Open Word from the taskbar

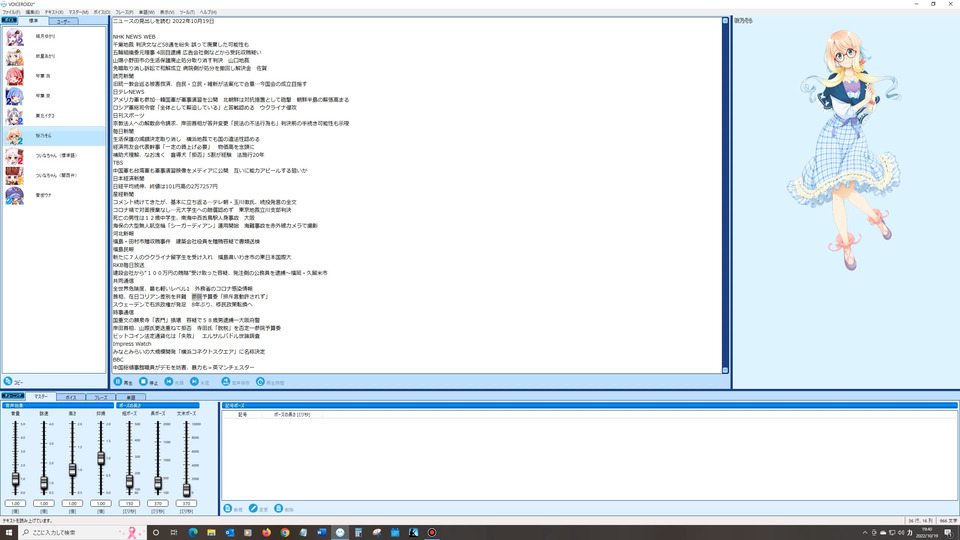pyautogui.click(x=321, y=533)
